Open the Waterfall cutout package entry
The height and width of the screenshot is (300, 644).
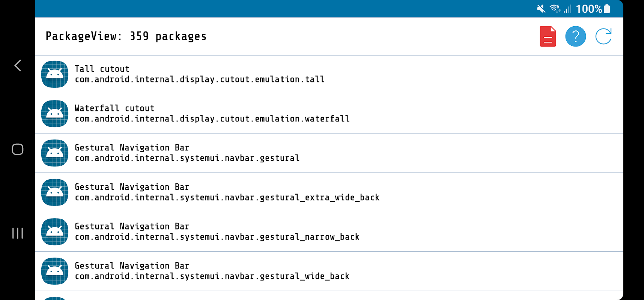pos(212,114)
